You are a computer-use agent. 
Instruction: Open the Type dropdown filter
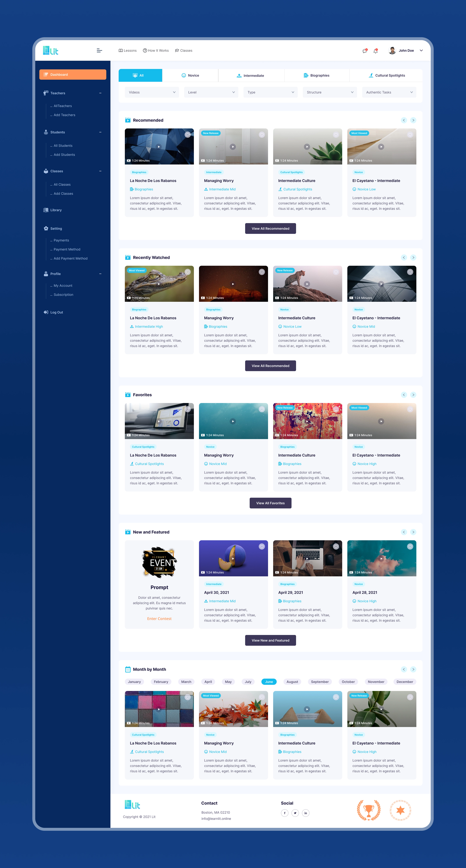tap(270, 92)
